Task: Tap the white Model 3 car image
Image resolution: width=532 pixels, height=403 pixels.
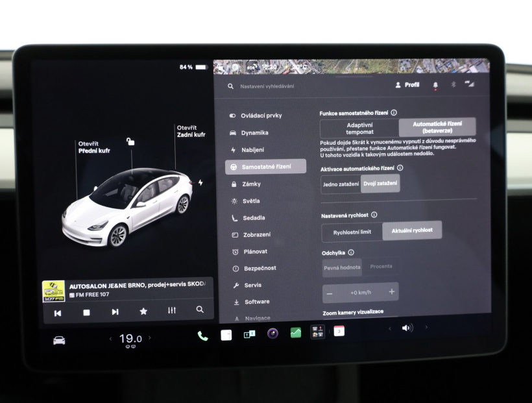Action: (128, 207)
